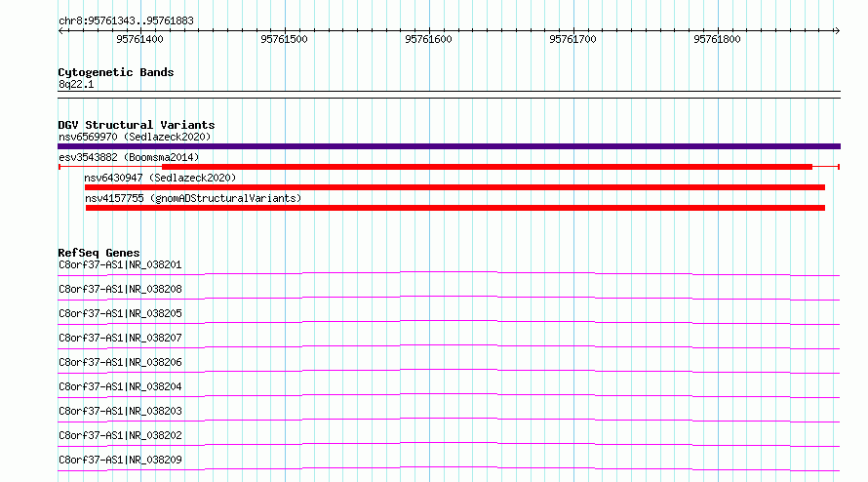Click the left arrow of the ruler
The image size is (868, 482).
[60, 31]
